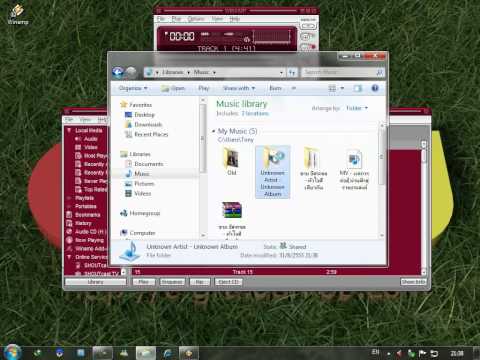The image size is (480, 360).
Task: Click the Library button in Winamp window
Action: click(x=96, y=282)
